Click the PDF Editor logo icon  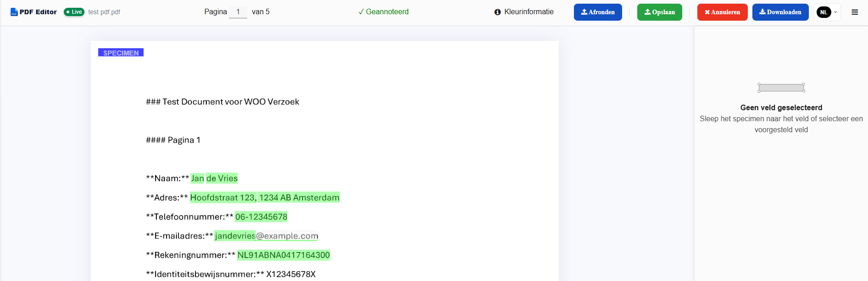click(14, 12)
